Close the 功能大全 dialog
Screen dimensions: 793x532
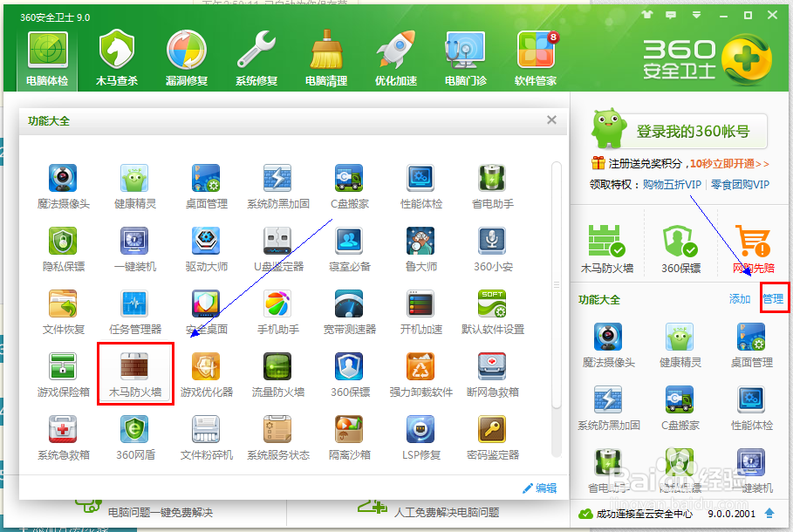[x=551, y=119]
